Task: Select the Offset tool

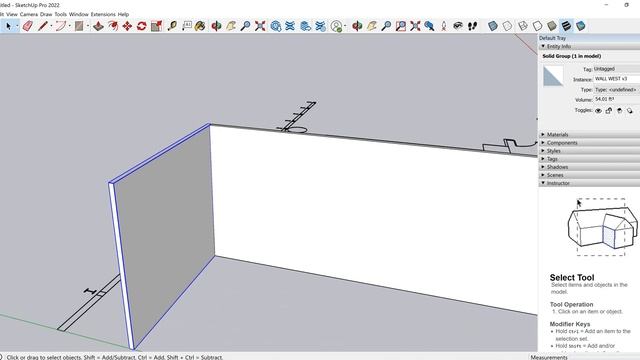Action: (113, 26)
